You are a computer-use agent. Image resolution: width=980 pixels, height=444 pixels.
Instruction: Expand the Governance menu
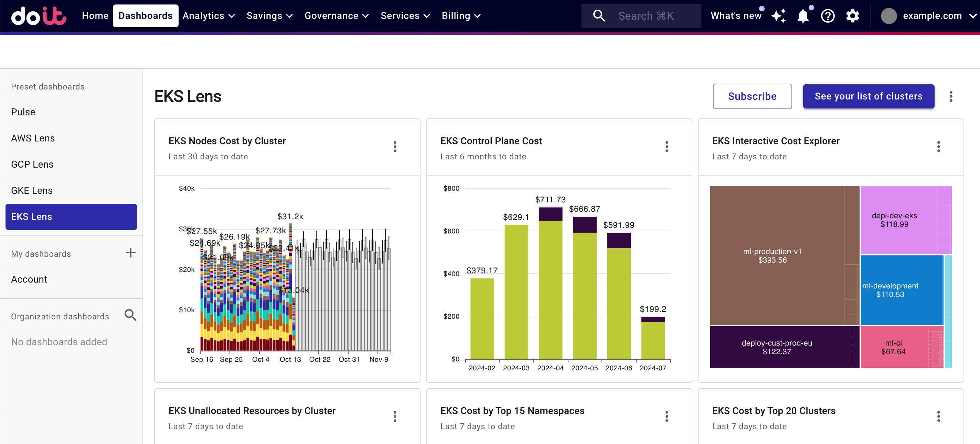click(336, 15)
